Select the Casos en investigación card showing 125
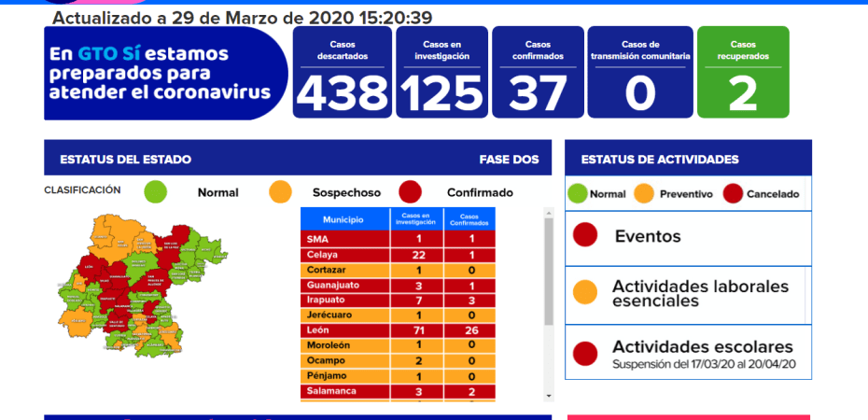Screen dimensions: 868x420 (x=441, y=72)
